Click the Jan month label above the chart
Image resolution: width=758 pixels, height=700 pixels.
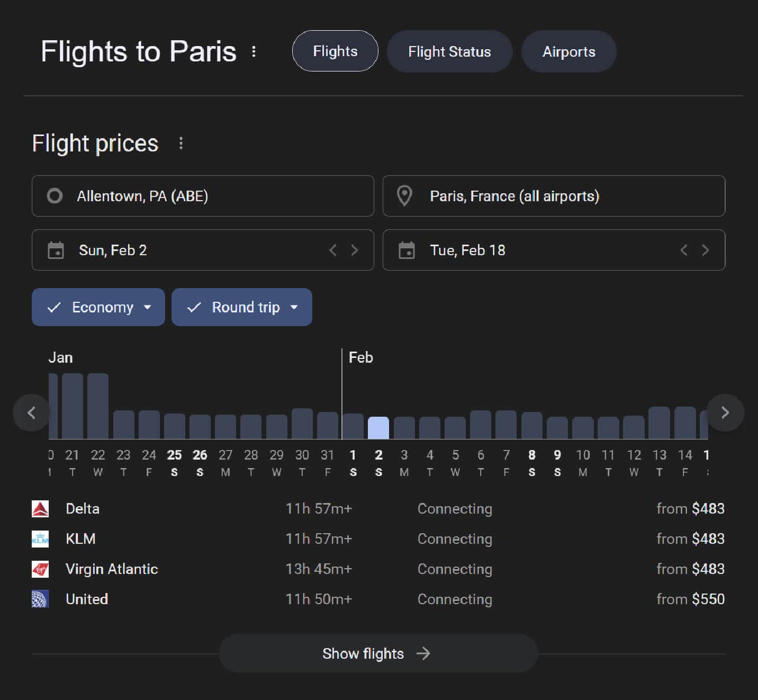coord(60,357)
